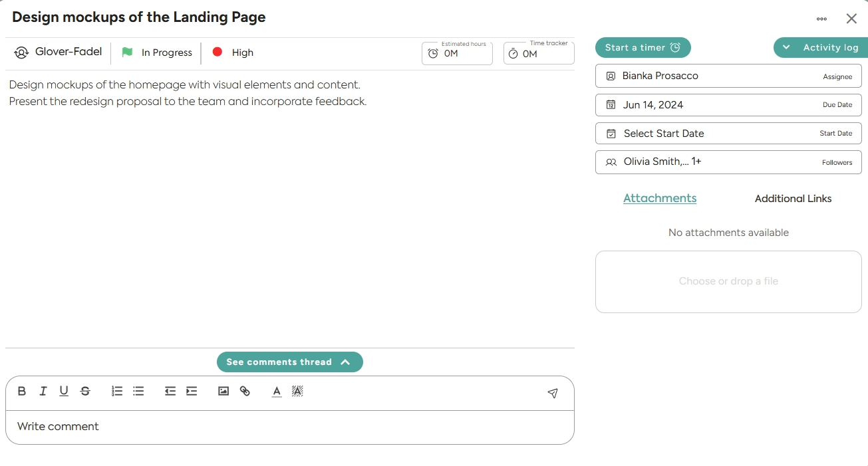Open the three-dot more options menu
868x466 pixels.
click(x=821, y=19)
